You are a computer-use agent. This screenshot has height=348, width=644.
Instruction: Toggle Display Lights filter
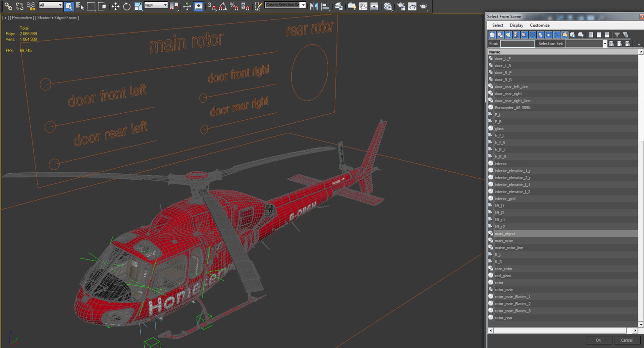click(508, 35)
